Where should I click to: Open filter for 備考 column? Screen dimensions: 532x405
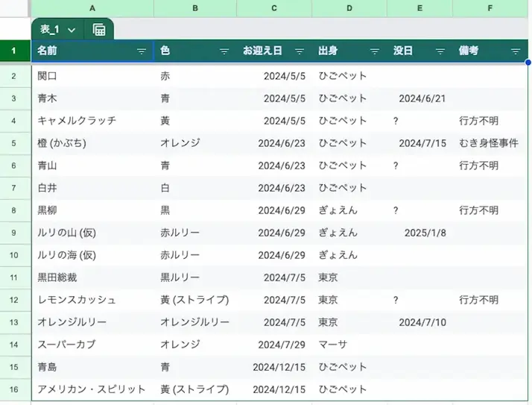click(516, 51)
